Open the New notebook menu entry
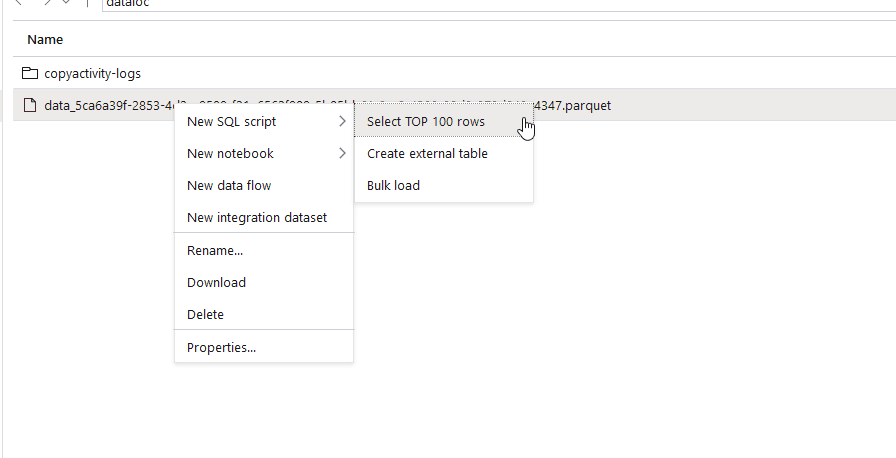This screenshot has height=458, width=896. pos(230,154)
